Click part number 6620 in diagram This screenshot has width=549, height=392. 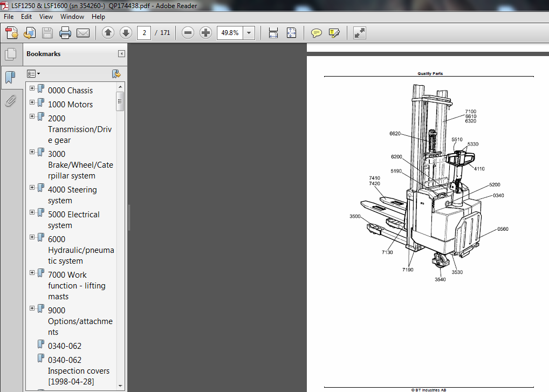[395, 134]
